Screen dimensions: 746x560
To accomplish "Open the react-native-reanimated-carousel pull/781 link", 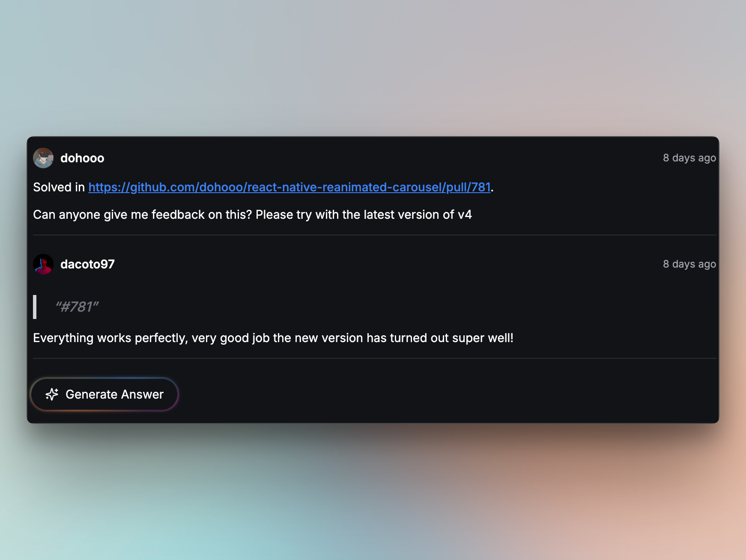I will 289,187.
